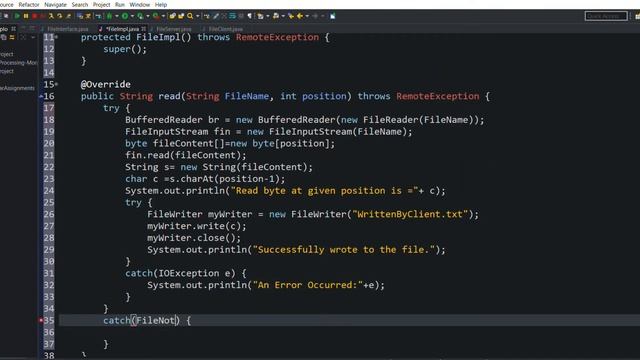Toggle Show Whitespace Characters pilcrow icon
This screenshot has height=360, width=640.
[249, 16]
